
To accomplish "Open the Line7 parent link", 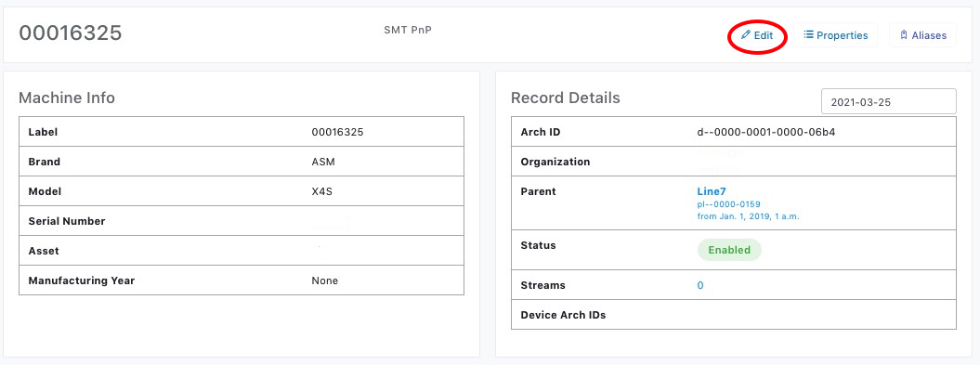I will point(712,191).
